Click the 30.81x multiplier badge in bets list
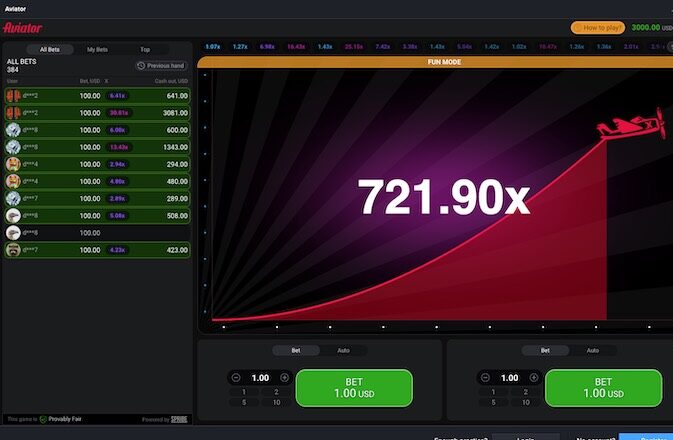 (x=119, y=113)
